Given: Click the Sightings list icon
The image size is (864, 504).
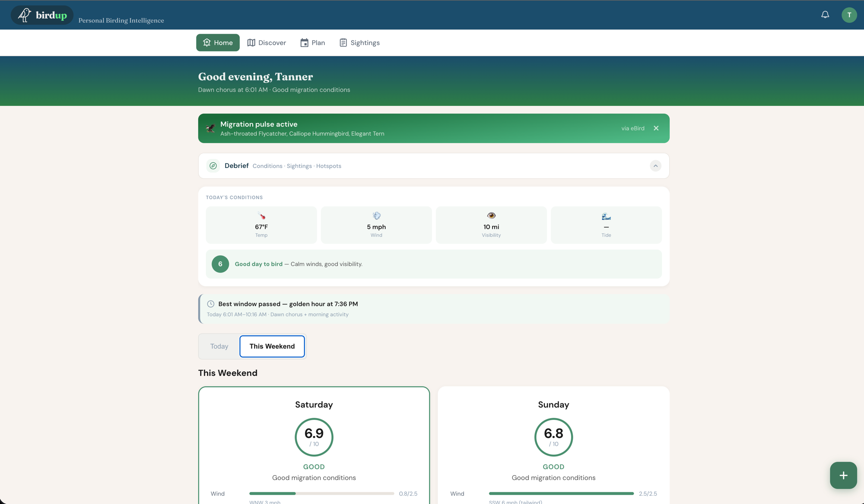Looking at the screenshot, I should point(343,42).
